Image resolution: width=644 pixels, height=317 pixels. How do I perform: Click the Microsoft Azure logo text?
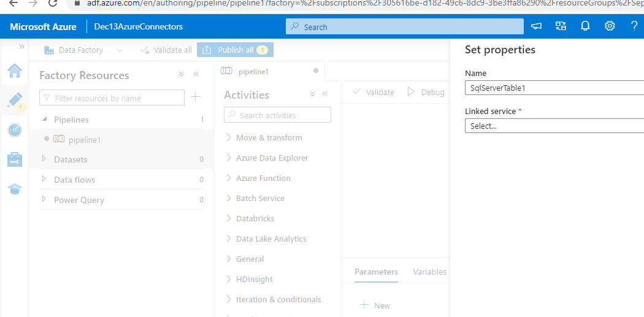pyautogui.click(x=43, y=27)
